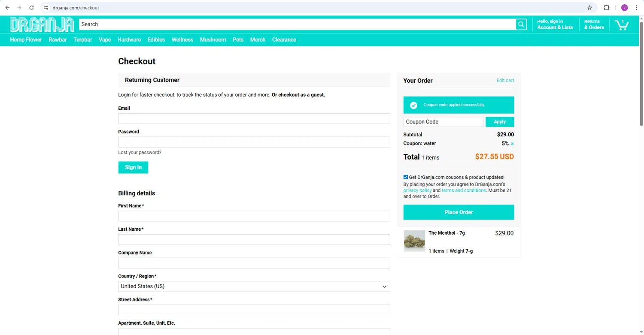Focus the Last Name field
Viewport: 644px width, 335px height.
click(254, 239)
